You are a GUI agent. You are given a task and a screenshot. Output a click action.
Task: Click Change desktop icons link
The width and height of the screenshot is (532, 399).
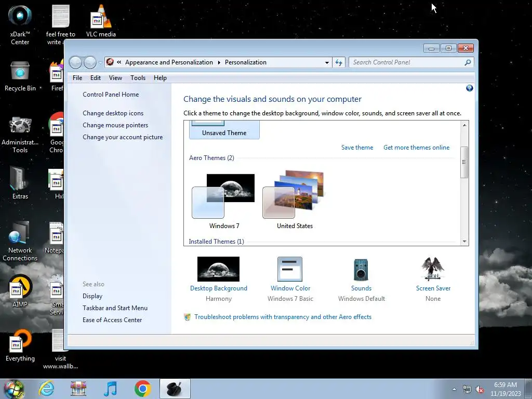(x=113, y=113)
